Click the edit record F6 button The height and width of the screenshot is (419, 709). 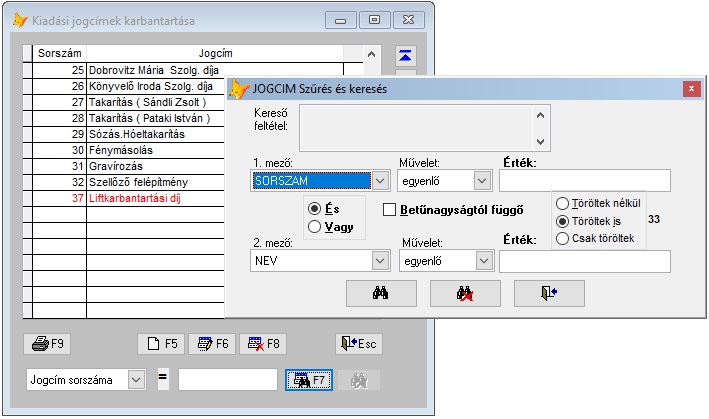point(212,344)
